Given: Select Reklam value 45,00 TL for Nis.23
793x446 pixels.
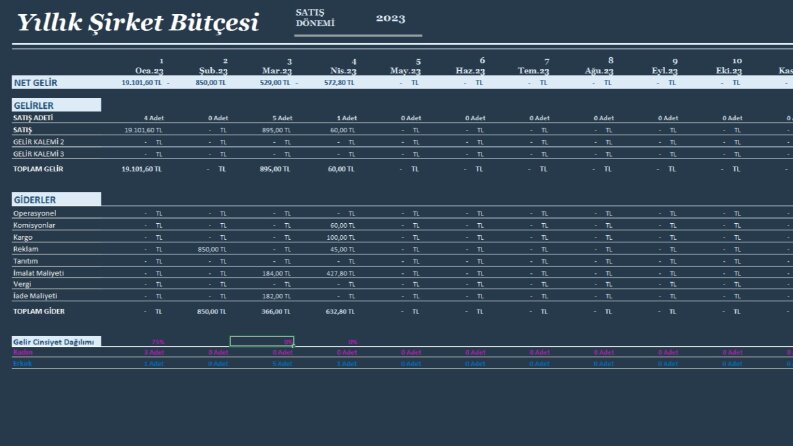Looking at the screenshot, I should tap(342, 249).
